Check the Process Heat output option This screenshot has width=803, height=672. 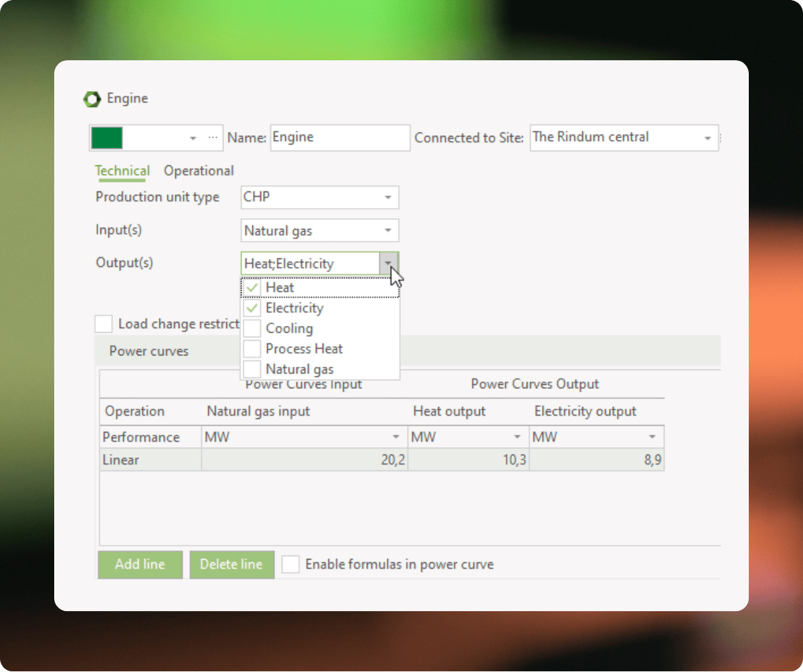pyautogui.click(x=252, y=349)
